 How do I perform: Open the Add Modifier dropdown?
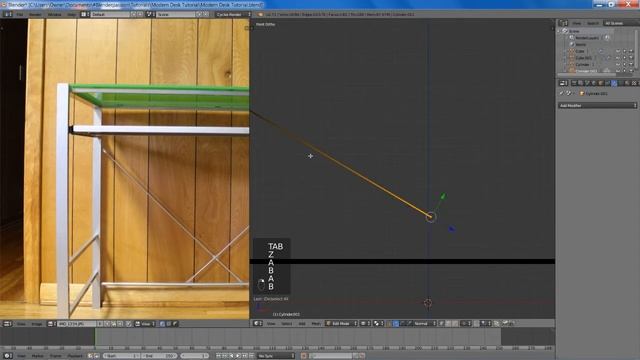pyautogui.click(x=598, y=105)
